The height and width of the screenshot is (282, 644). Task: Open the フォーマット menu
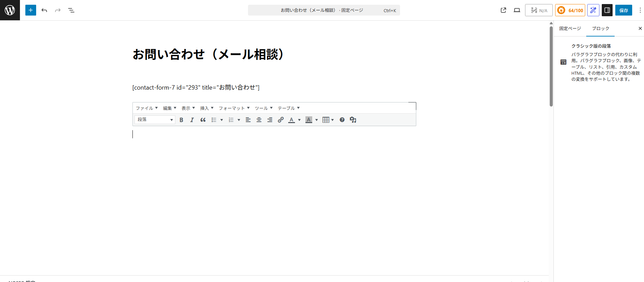(x=234, y=108)
